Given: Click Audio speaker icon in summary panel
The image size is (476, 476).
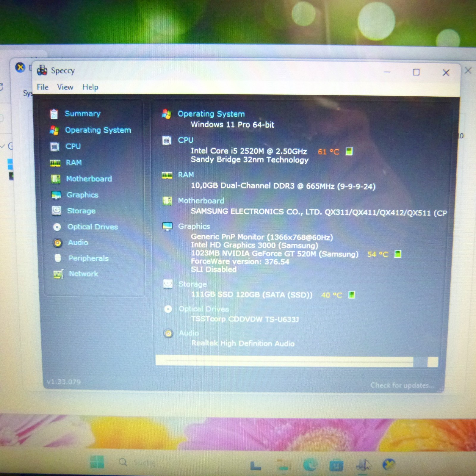Looking at the screenshot, I should coord(168,333).
